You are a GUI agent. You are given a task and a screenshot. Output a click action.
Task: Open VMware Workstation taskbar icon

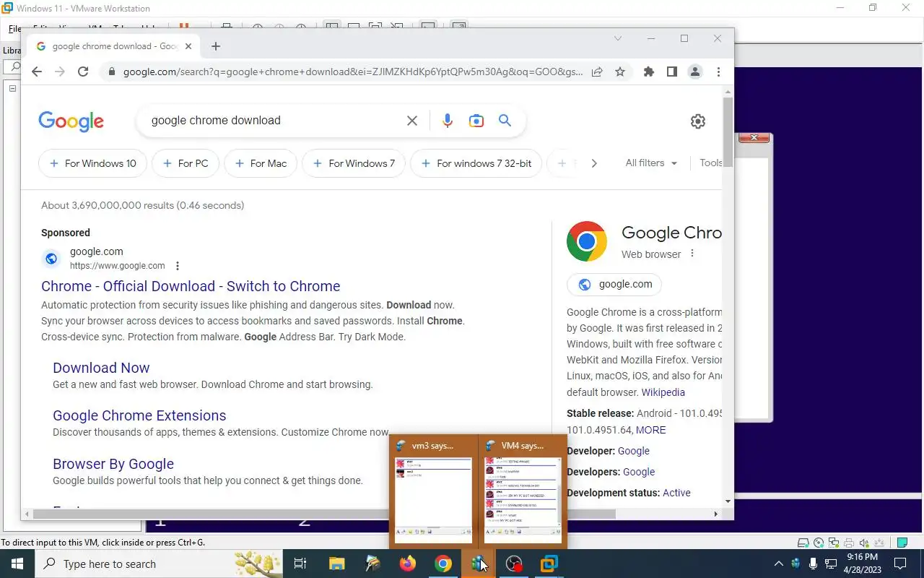pos(549,564)
